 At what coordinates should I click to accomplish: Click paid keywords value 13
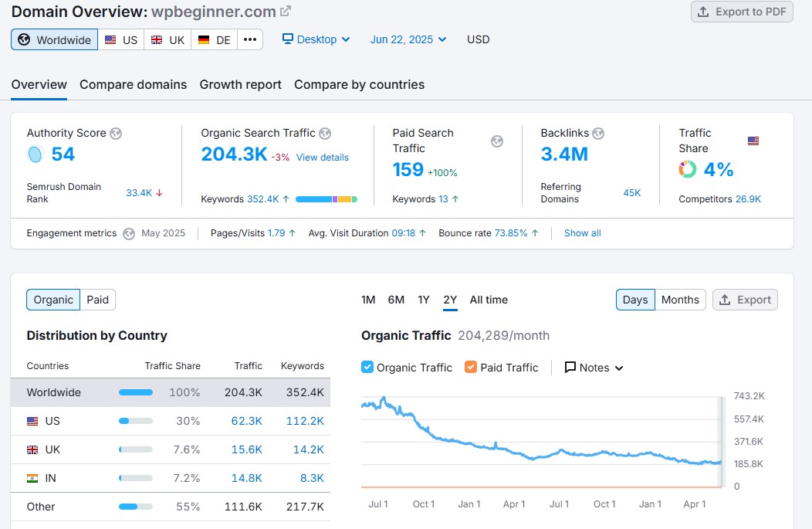tap(443, 199)
